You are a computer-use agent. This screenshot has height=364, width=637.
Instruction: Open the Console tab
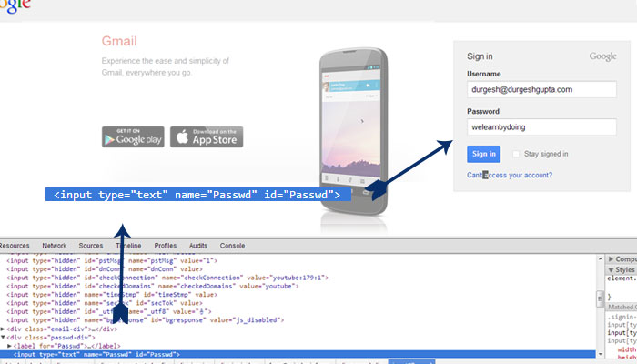click(x=233, y=246)
